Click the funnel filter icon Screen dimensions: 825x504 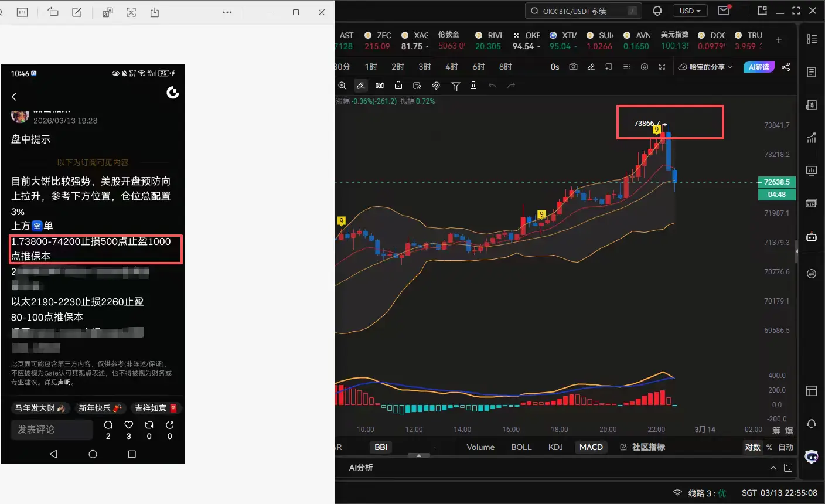point(455,86)
